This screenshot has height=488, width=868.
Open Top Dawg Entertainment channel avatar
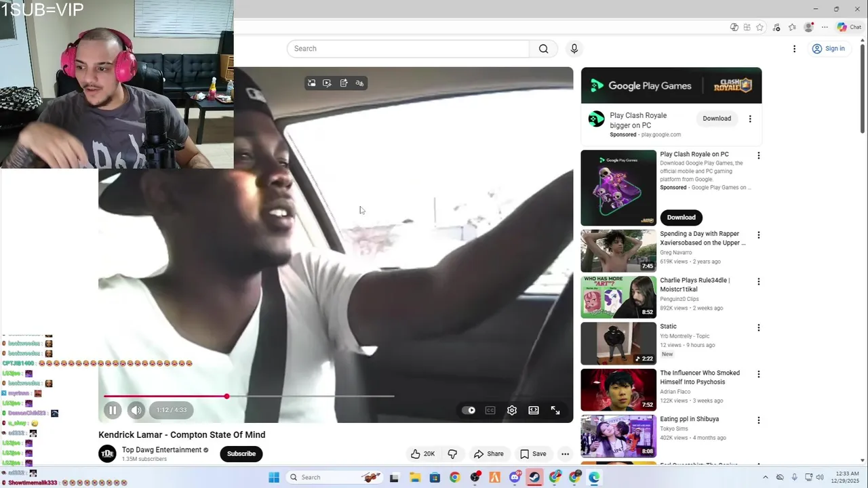107,454
